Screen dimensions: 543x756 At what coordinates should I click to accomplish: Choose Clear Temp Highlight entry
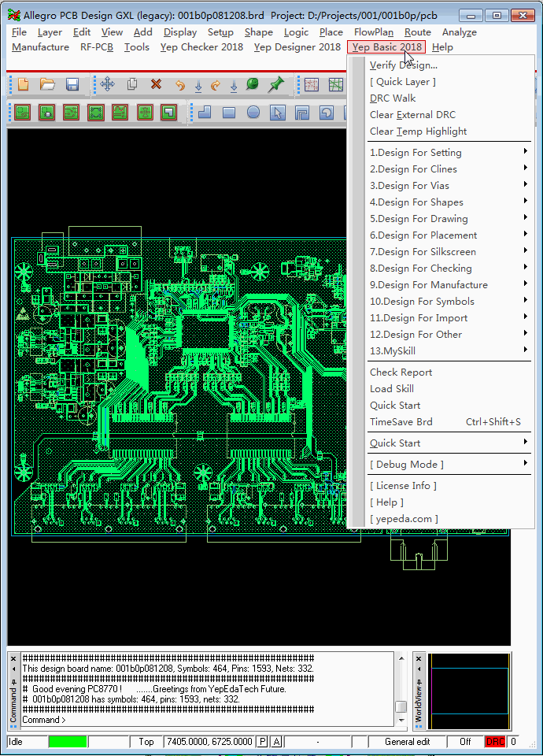(x=449, y=132)
